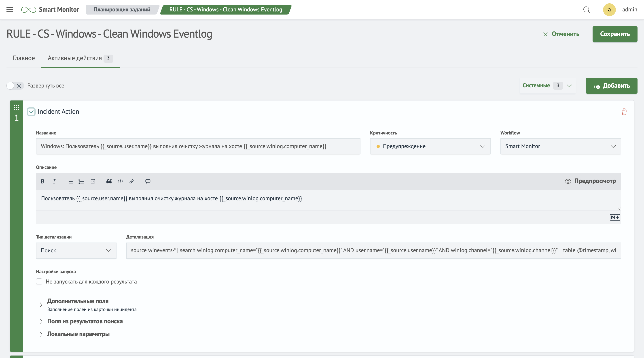This screenshot has width=644, height=358.
Task: Click the Bold formatting icon
Action: pyautogui.click(x=42, y=181)
